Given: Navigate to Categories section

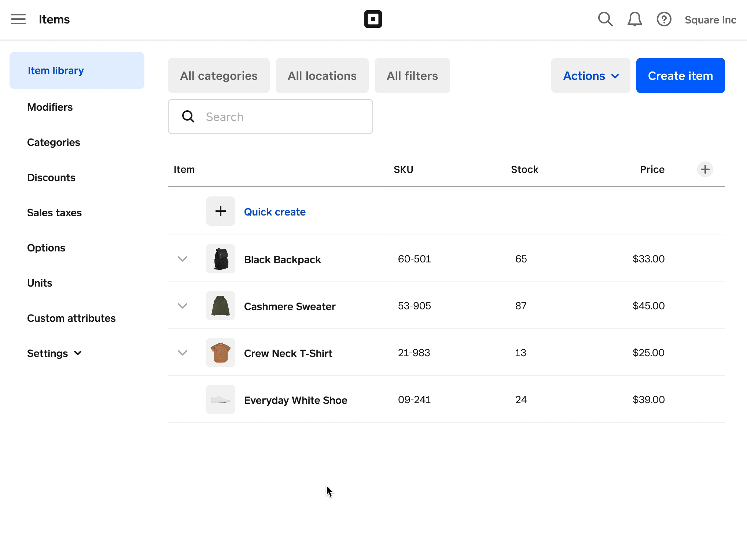Looking at the screenshot, I should [54, 142].
